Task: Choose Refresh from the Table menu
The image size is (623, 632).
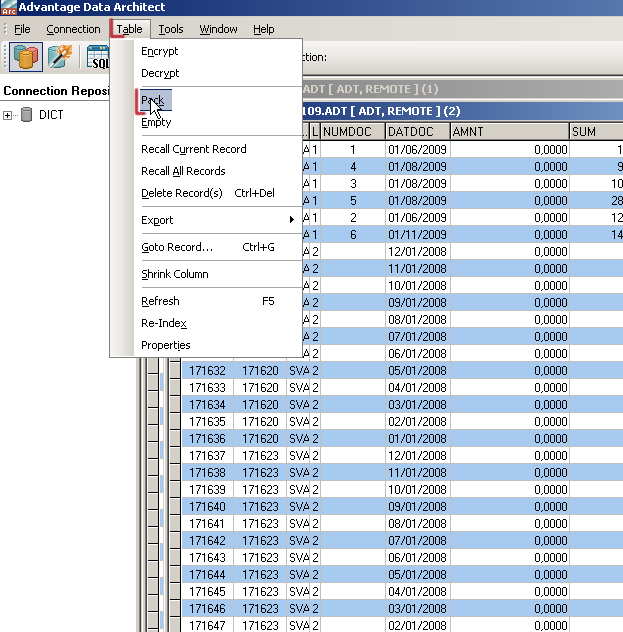Action: pyautogui.click(x=218, y=301)
